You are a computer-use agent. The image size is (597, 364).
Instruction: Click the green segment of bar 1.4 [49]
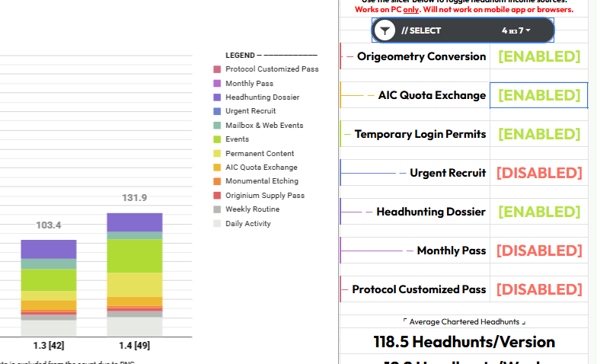135,256
